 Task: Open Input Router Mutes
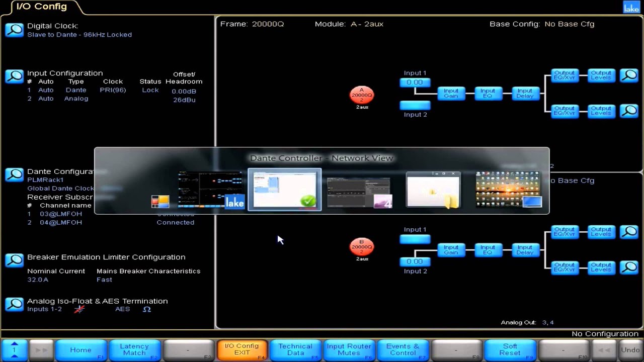(x=349, y=350)
